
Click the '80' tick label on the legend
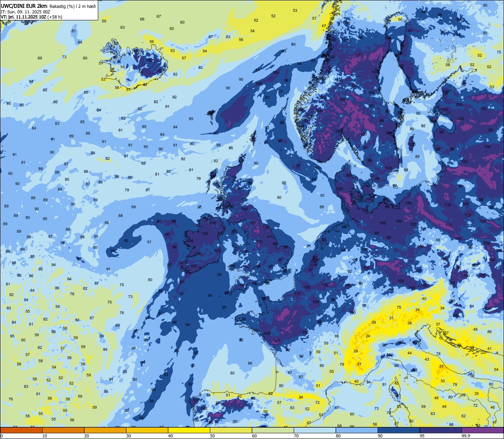click(x=338, y=436)
